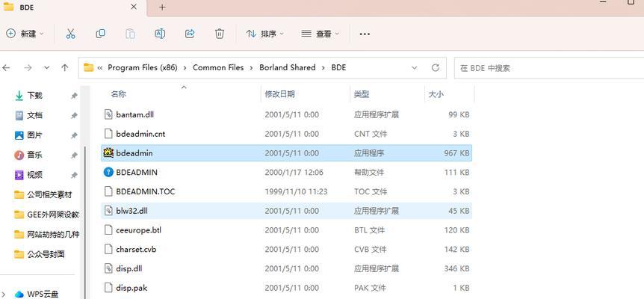
Task: Open 下载 (Downloads) in sidebar
Action: [x=34, y=96]
